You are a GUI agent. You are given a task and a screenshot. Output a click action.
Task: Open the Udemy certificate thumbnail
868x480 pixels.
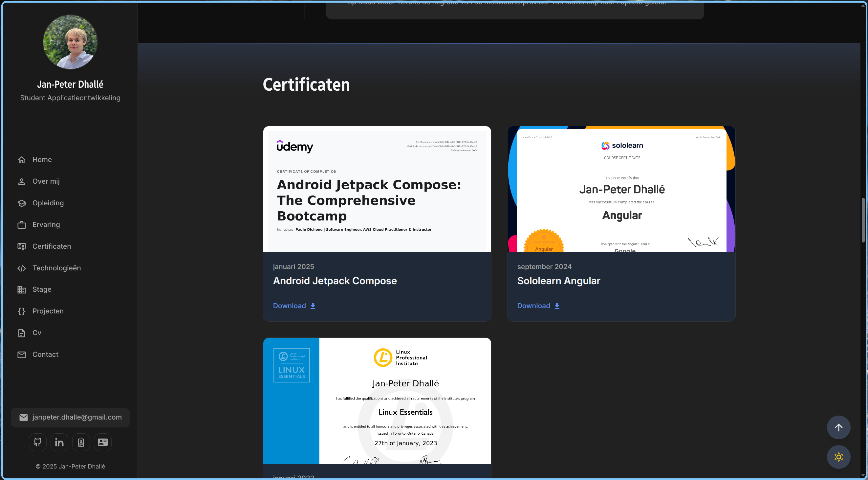tap(377, 189)
